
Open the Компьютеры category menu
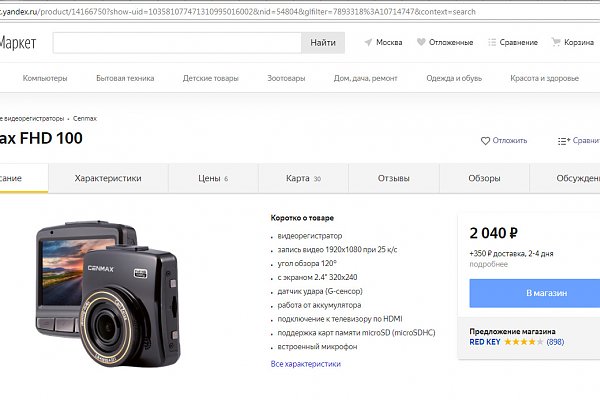click(x=45, y=78)
